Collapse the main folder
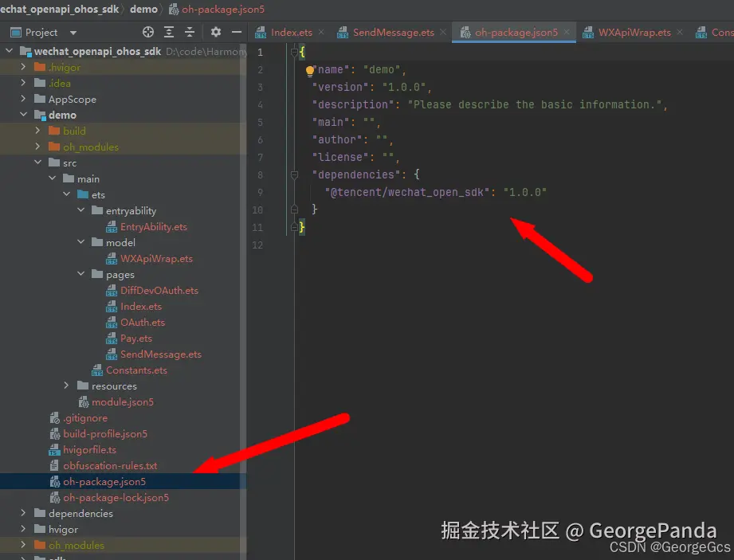The height and width of the screenshot is (560, 734). click(x=52, y=178)
